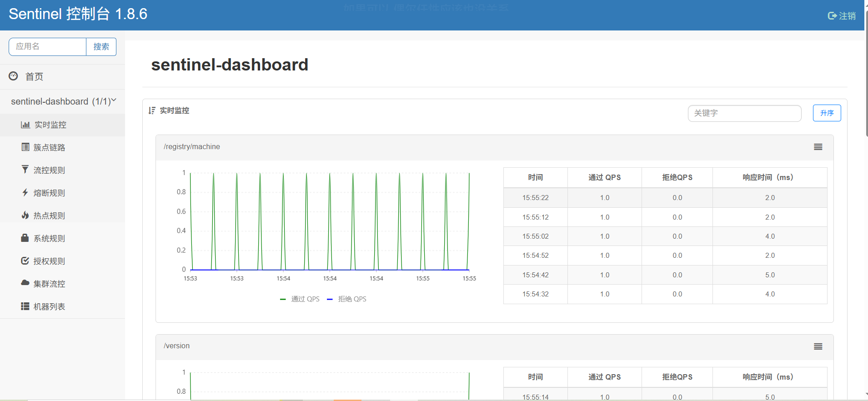
Task: Click the lightning bolt icon for 熔断规则
Action: coord(25,192)
